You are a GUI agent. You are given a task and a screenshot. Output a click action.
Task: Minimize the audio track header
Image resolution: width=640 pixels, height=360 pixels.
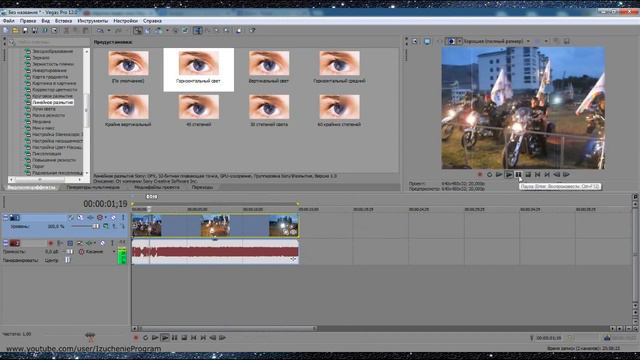click(x=5, y=243)
